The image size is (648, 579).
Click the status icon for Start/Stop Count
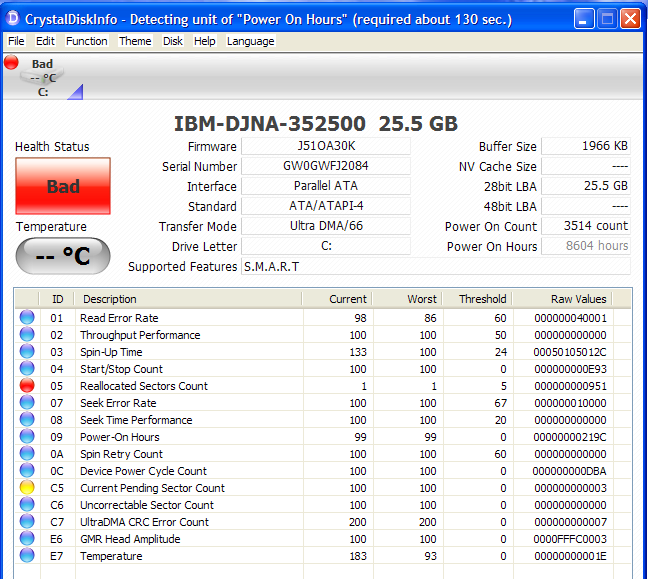tap(27, 368)
